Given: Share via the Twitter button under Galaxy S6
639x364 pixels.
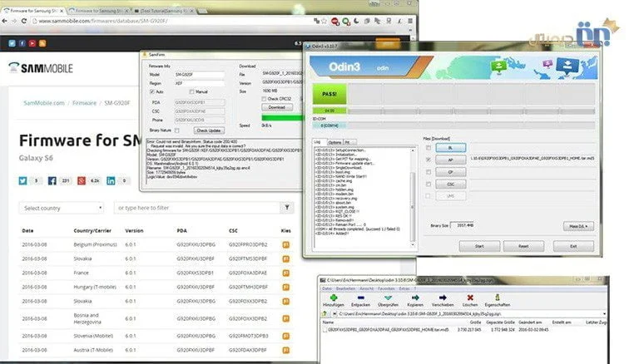Looking at the screenshot, I should point(22,181).
